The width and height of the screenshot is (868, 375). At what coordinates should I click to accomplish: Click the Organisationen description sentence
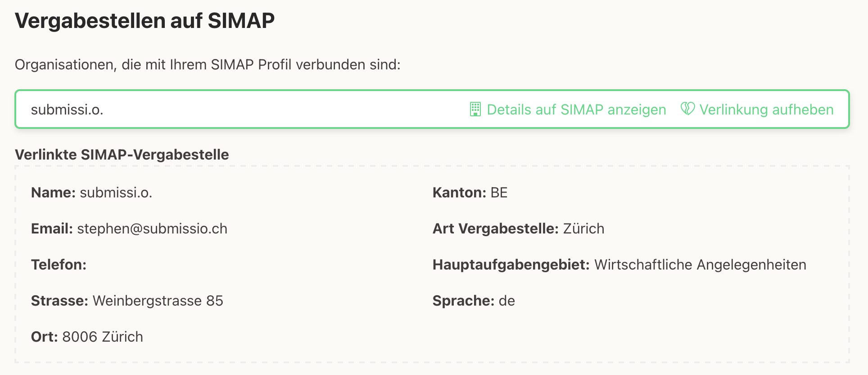coord(208,64)
